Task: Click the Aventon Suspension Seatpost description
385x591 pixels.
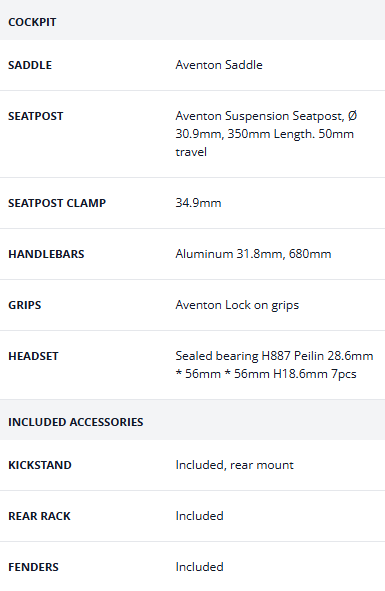Action: [x=266, y=134]
